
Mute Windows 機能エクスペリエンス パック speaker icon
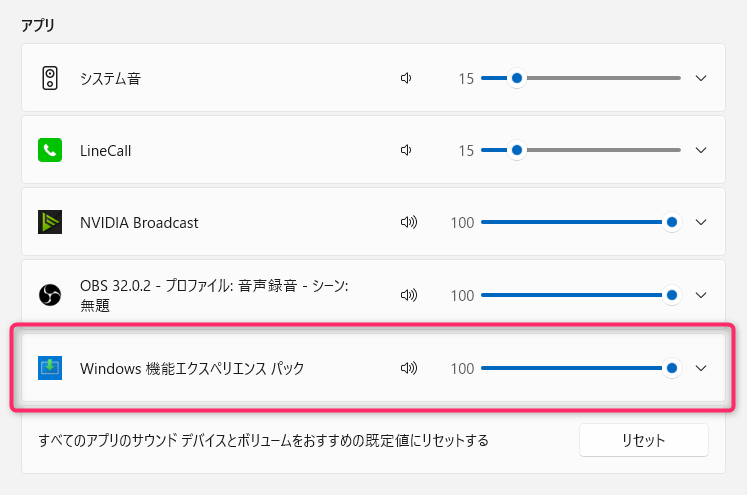408,368
